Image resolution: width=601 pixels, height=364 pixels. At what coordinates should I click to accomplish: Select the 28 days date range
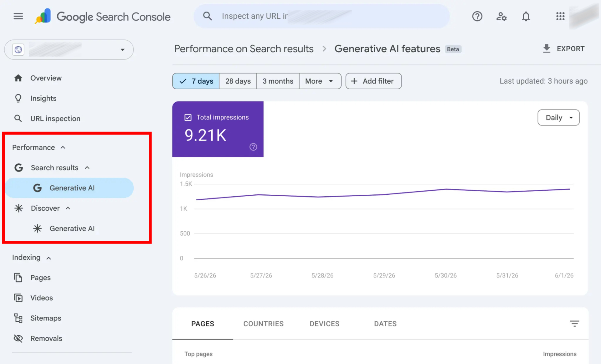238,81
